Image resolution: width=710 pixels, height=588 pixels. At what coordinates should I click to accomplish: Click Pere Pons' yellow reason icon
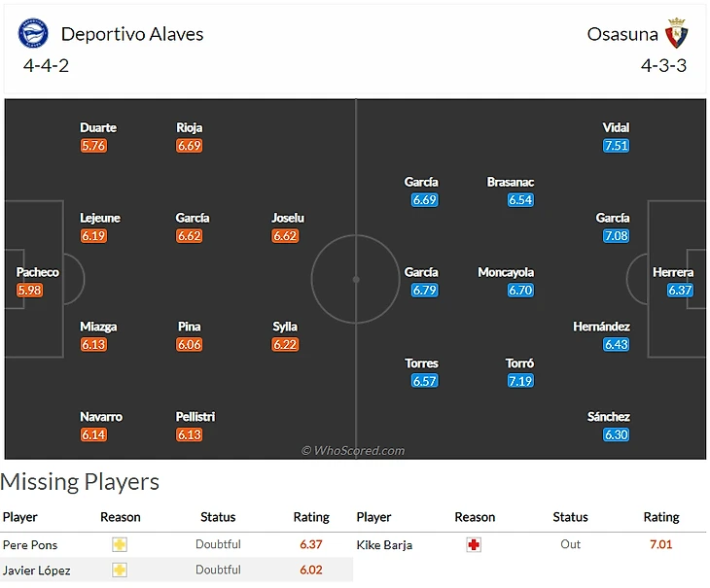pyautogui.click(x=120, y=544)
